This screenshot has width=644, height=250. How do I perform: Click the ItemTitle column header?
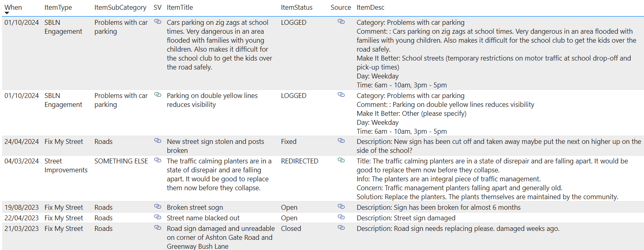click(179, 7)
